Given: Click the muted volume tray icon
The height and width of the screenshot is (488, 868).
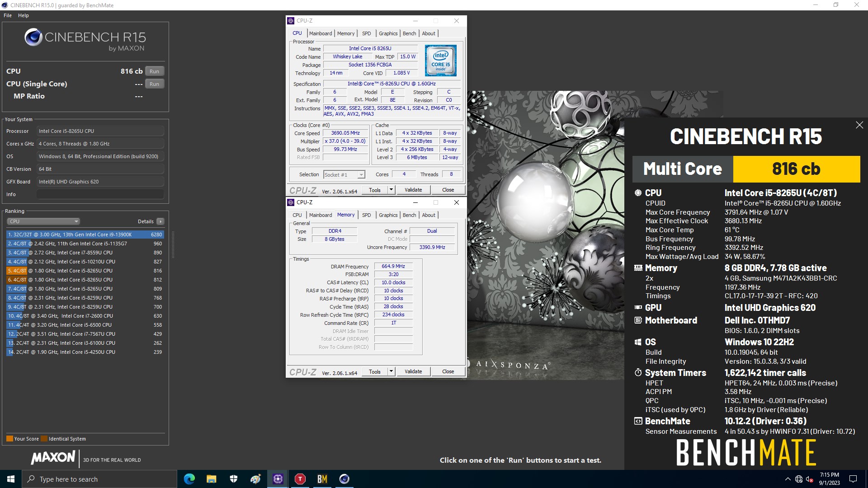Looking at the screenshot, I should [x=810, y=479].
